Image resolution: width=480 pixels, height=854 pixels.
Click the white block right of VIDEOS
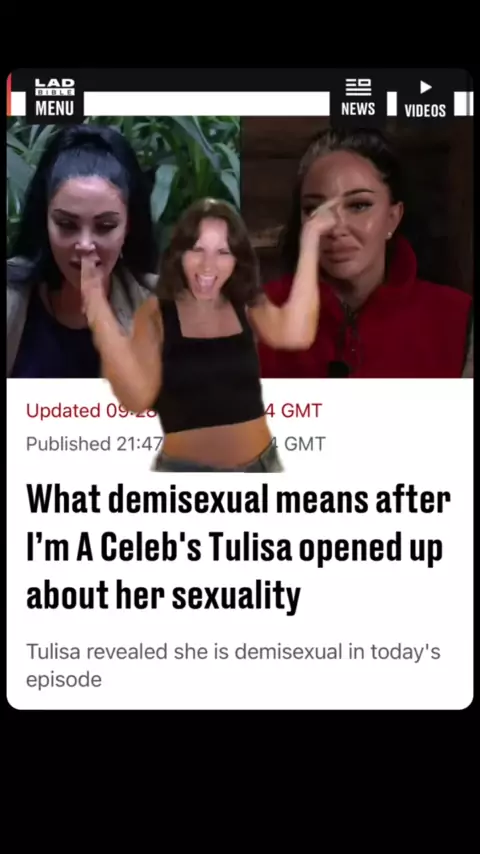(464, 103)
